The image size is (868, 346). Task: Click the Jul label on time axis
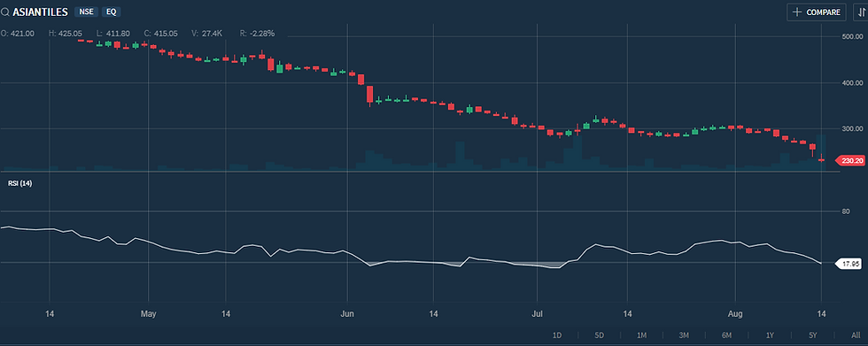click(x=537, y=314)
